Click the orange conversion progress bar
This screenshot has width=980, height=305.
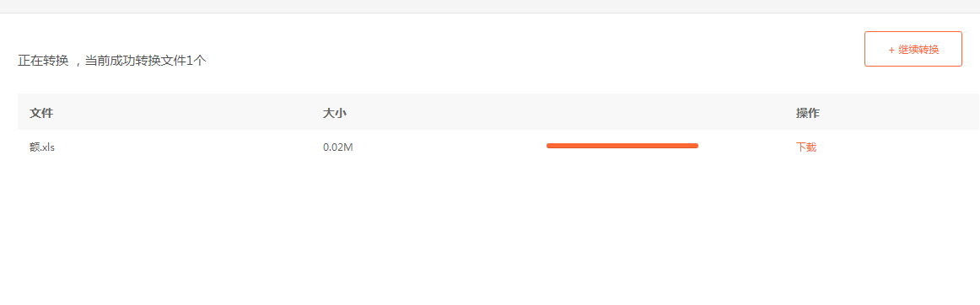point(622,146)
